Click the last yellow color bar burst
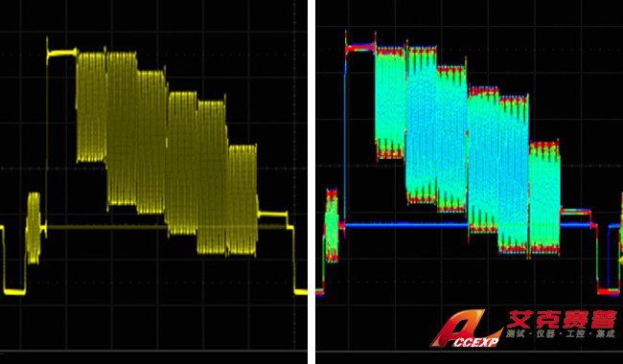This screenshot has width=623, height=364. (x=242, y=199)
